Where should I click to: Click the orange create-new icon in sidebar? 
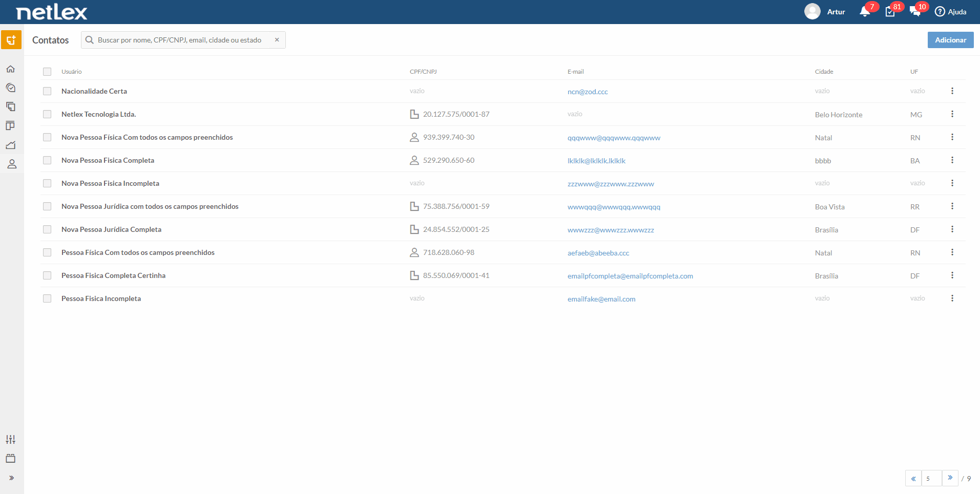[11, 40]
